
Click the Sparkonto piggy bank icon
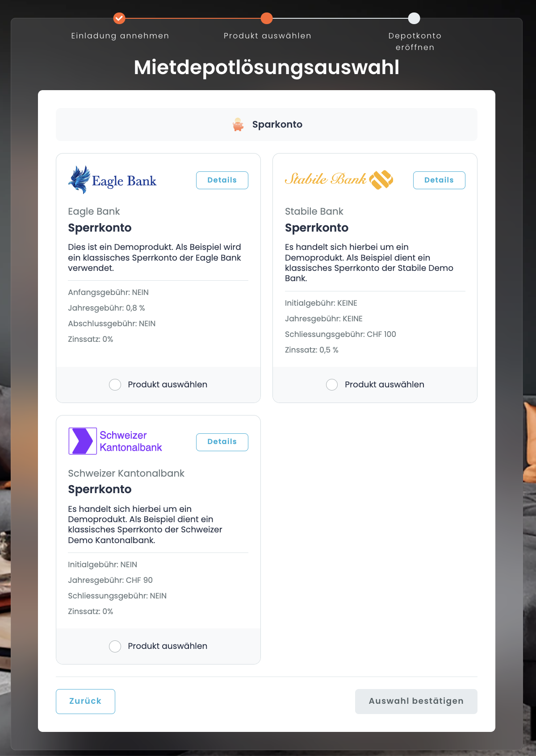point(238,125)
